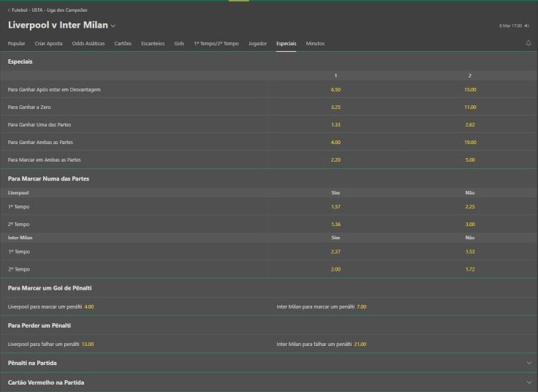This screenshot has height=392, width=538.
Task: Click the Para Ganhar Ambas as Partes label
Action: pos(40,142)
